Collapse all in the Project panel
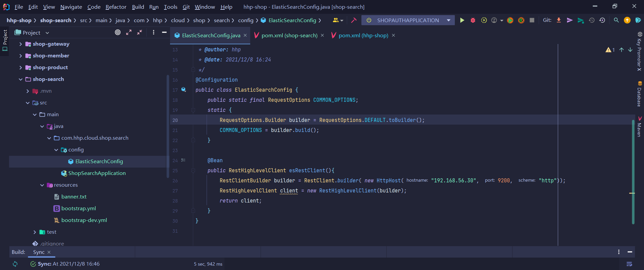This screenshot has height=270, width=644. (140, 32)
